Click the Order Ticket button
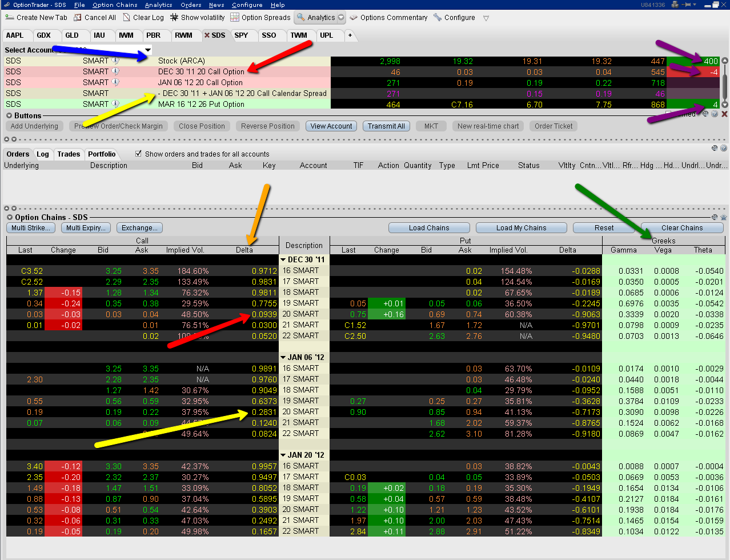Screen dimensions: 730x560 tap(553, 126)
